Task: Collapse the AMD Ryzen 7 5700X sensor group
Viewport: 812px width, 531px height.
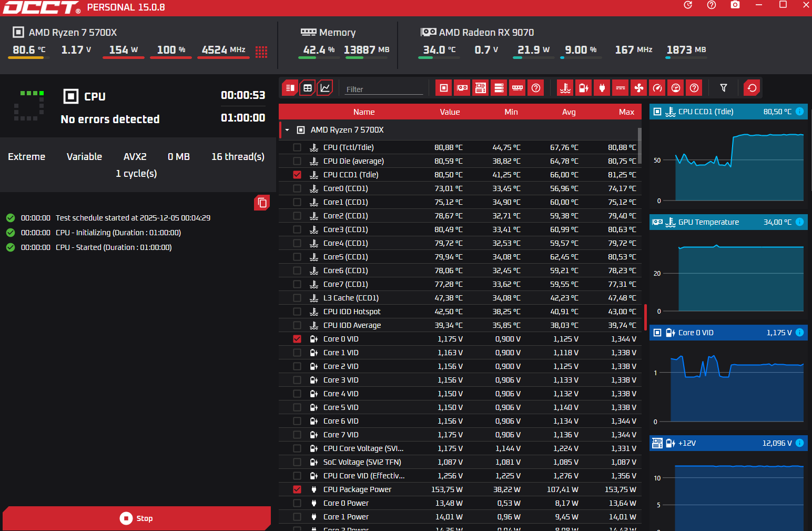Action: click(x=287, y=130)
